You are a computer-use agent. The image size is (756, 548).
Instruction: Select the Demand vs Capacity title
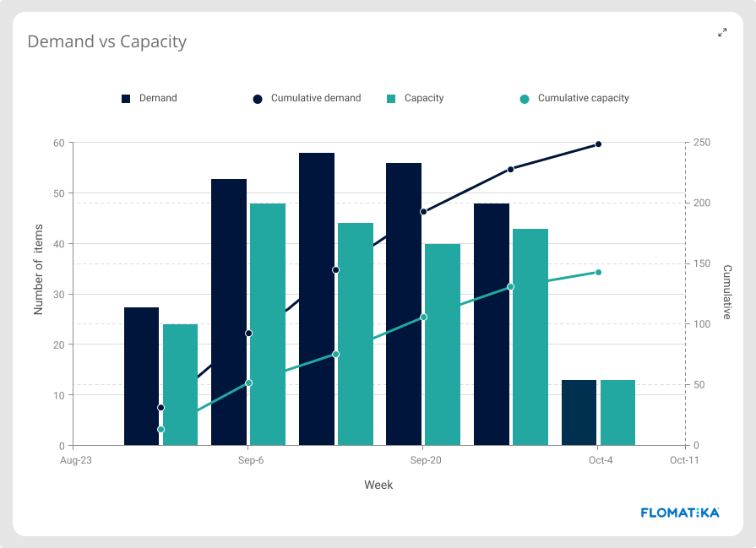click(106, 41)
